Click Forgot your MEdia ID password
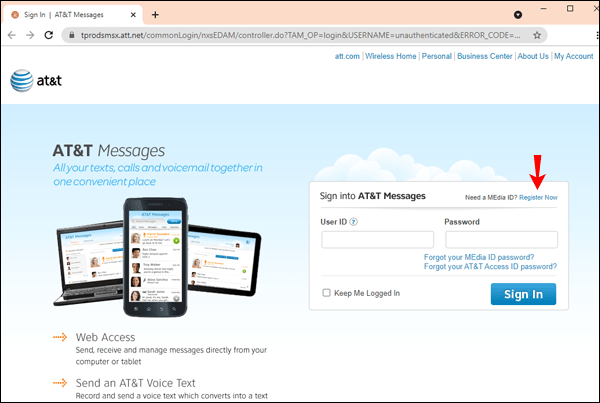600x403 pixels. pos(479,257)
